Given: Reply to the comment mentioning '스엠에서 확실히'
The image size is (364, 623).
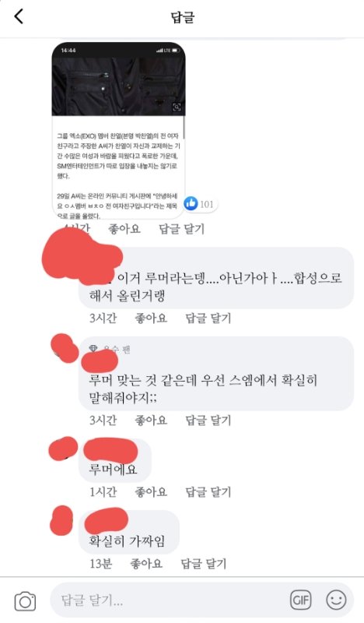Looking at the screenshot, I should pos(208,421).
